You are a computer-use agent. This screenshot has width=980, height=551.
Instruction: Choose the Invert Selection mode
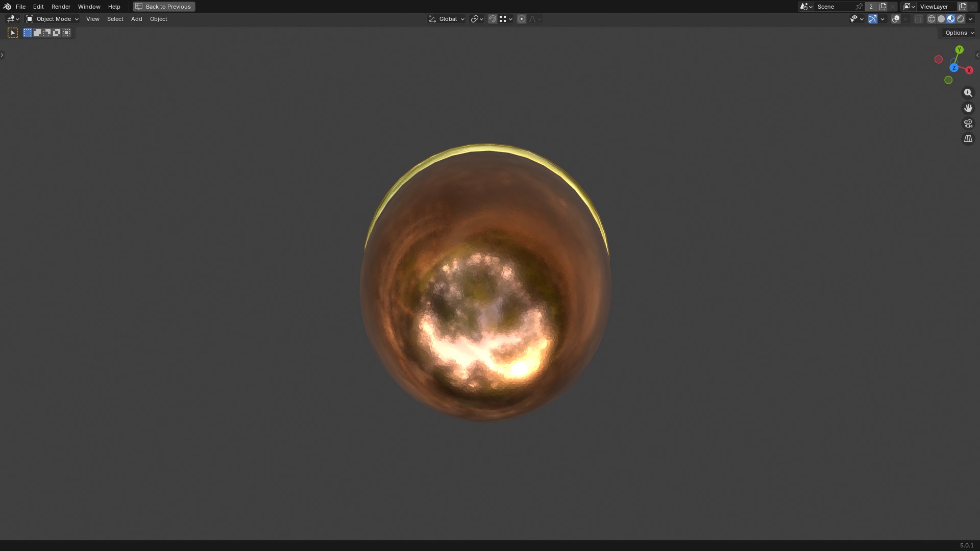(x=57, y=33)
